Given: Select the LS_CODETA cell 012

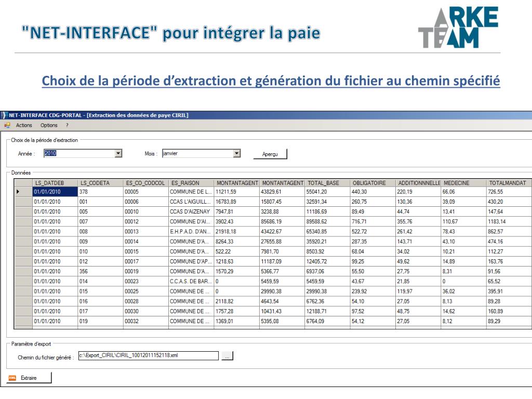Looking at the screenshot, I should pyautogui.click(x=100, y=261).
